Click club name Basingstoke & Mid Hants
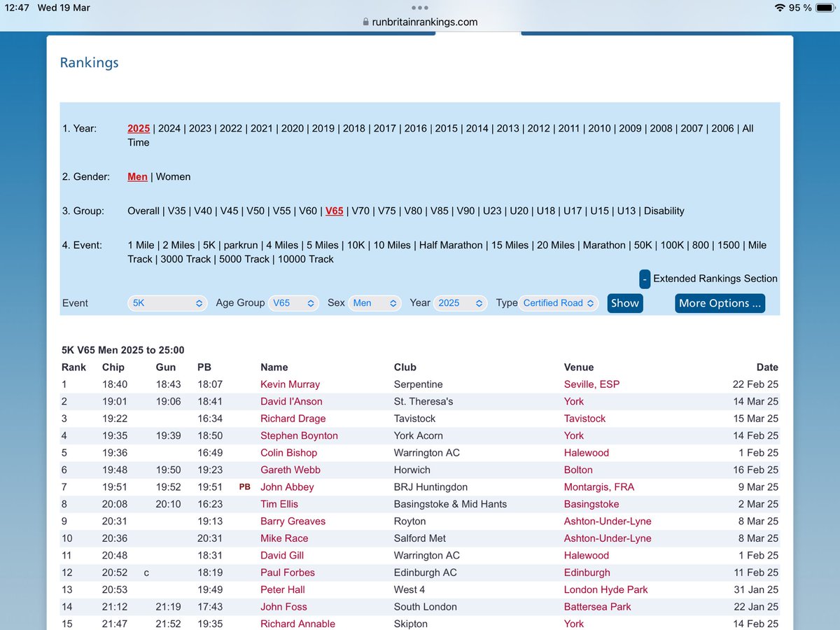Image resolution: width=840 pixels, height=630 pixels. point(450,504)
